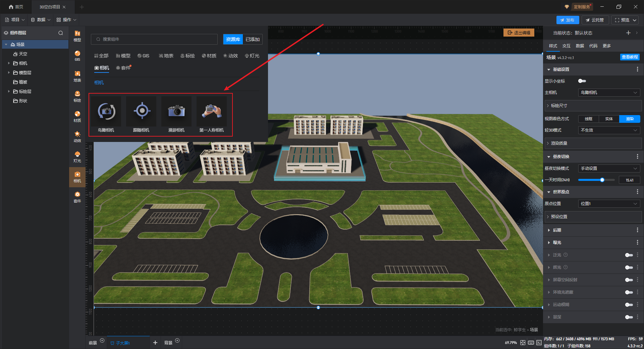Select the 跟随相机 camera component
644x349 pixels.
[141, 112]
